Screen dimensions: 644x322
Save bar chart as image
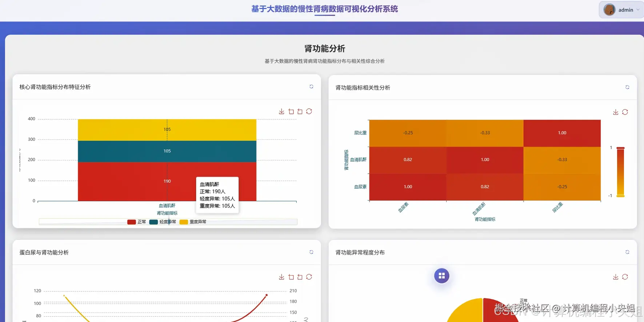tap(281, 111)
